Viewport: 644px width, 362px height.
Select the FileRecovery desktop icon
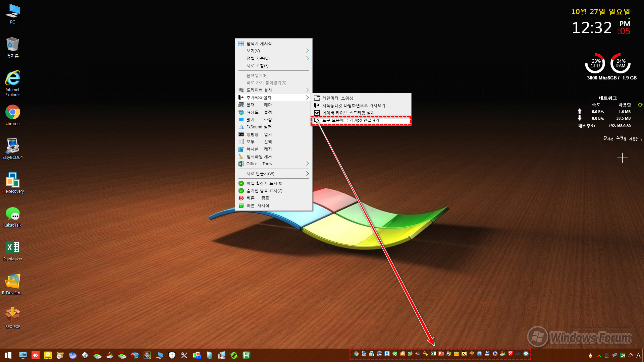12,183
